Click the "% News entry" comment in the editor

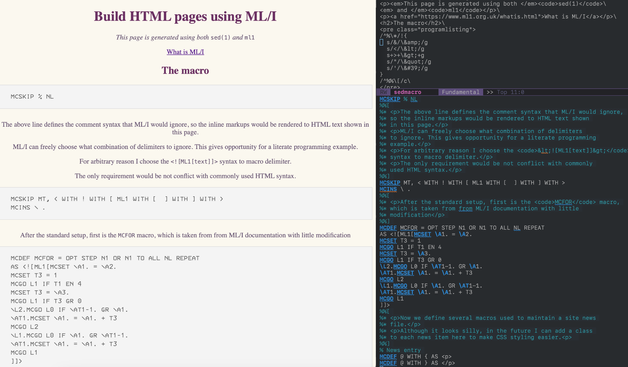pos(400,350)
